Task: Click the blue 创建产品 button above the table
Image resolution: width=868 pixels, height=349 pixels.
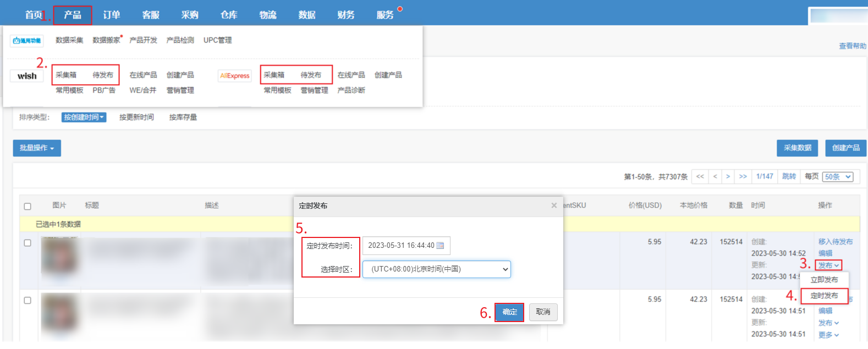Action: 845,148
